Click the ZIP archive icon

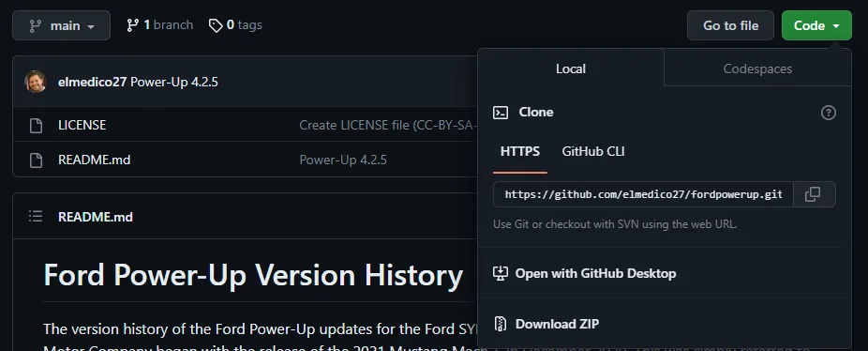501,324
